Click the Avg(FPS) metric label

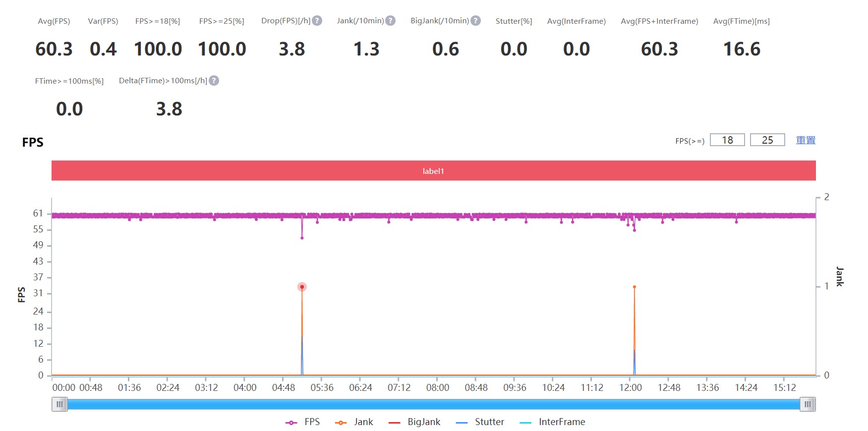[x=54, y=21]
